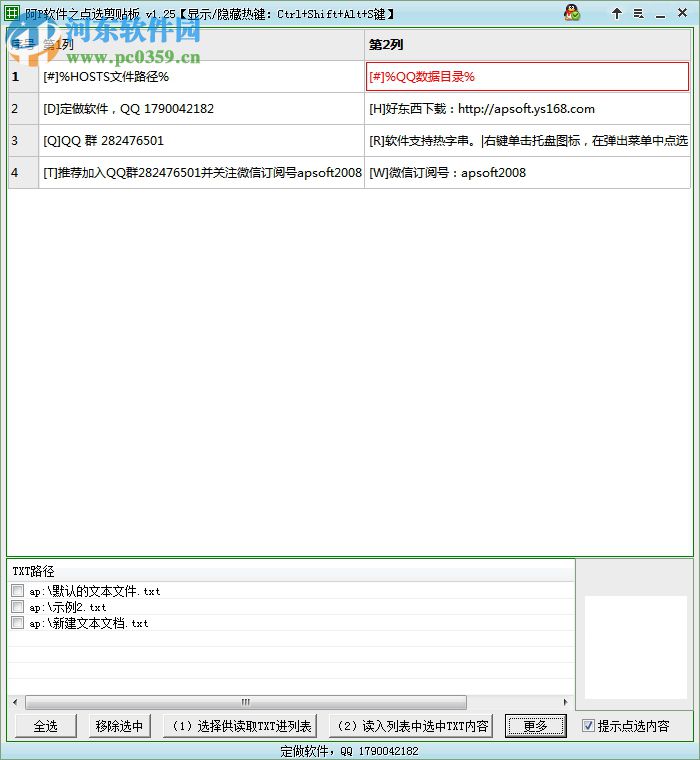
Task: Uncheck 提示点选内容 checkbox
Action: point(588,725)
